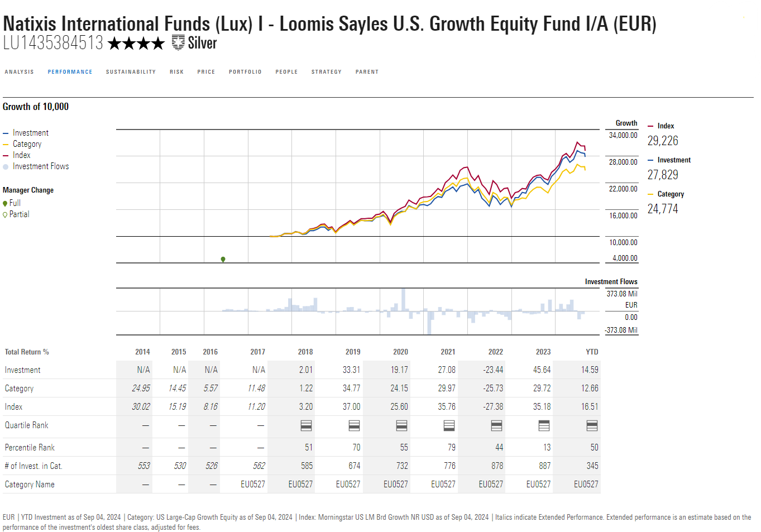Toggle the Investment legend entry
The width and height of the screenshot is (761, 532).
(26, 133)
